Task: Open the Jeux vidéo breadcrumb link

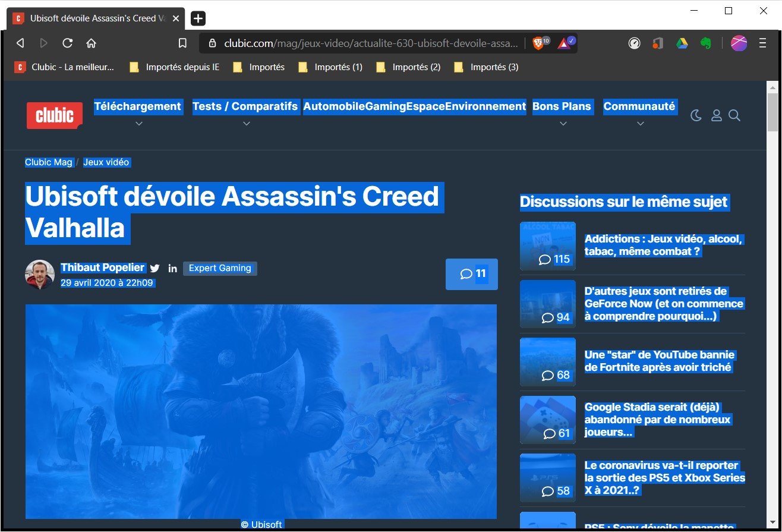Action: click(x=107, y=162)
